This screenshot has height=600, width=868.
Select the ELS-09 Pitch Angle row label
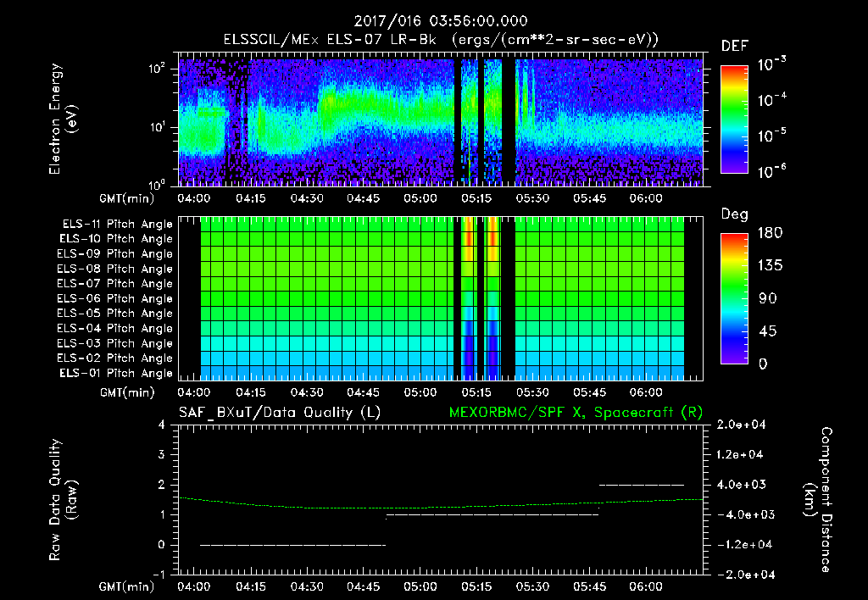[x=115, y=254]
